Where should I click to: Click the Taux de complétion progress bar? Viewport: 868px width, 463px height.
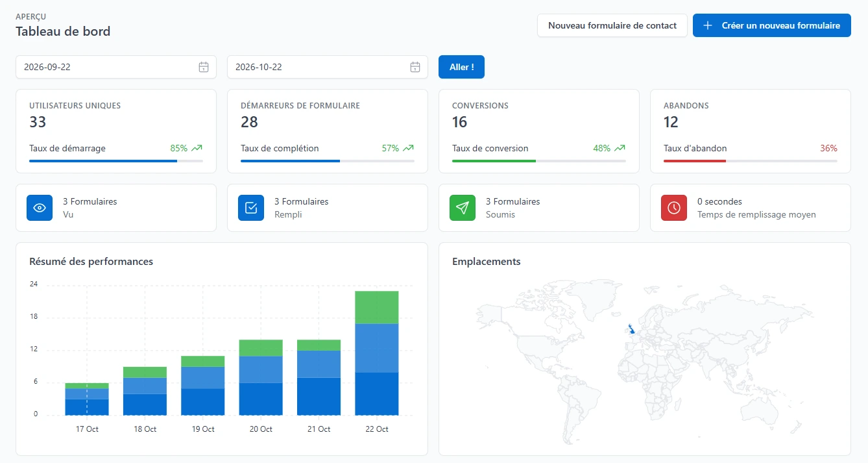click(328, 161)
